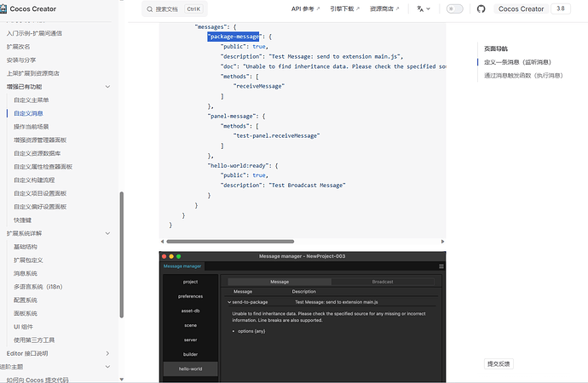Open 使用第三方工具 page

(x=34, y=340)
